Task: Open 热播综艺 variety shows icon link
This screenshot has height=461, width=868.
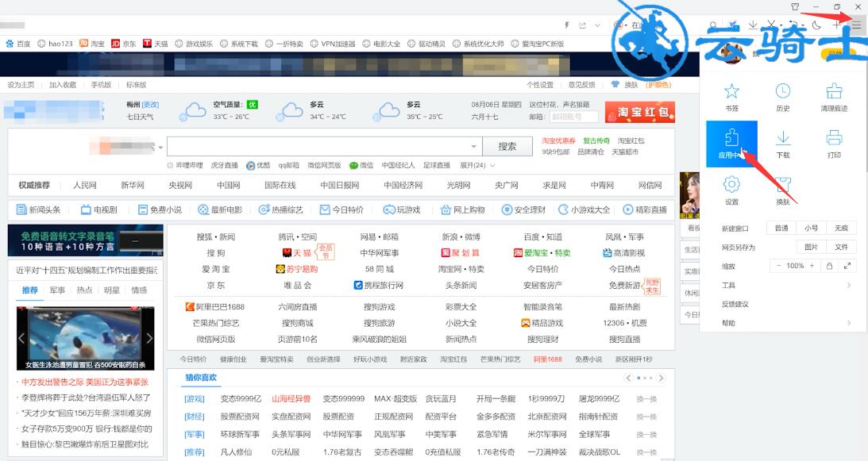Action: click(x=280, y=209)
